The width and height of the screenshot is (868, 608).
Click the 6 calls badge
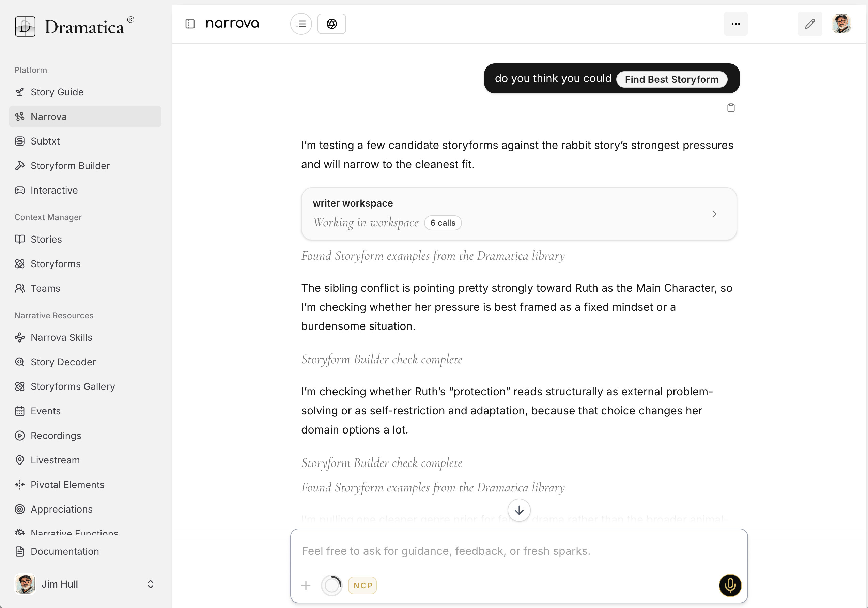coord(443,223)
